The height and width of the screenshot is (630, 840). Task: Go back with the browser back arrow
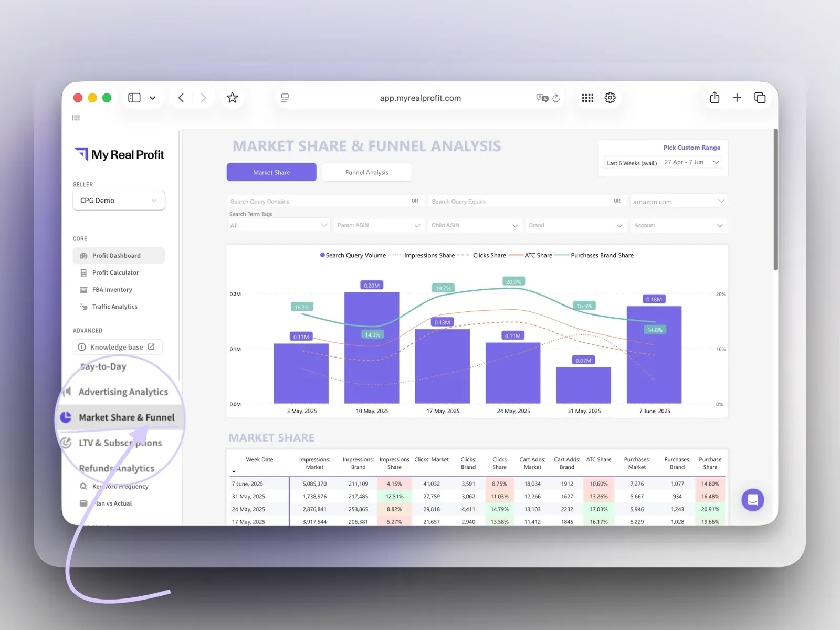click(x=181, y=98)
